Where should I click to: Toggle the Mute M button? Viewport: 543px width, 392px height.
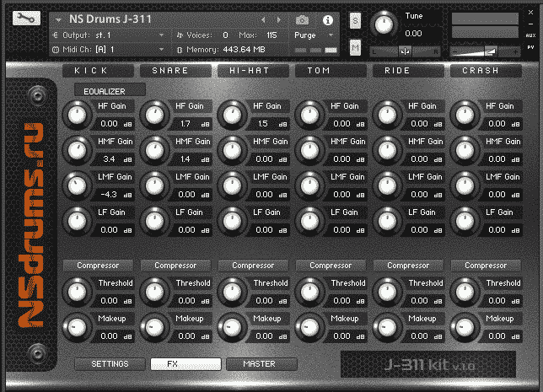pyautogui.click(x=355, y=47)
